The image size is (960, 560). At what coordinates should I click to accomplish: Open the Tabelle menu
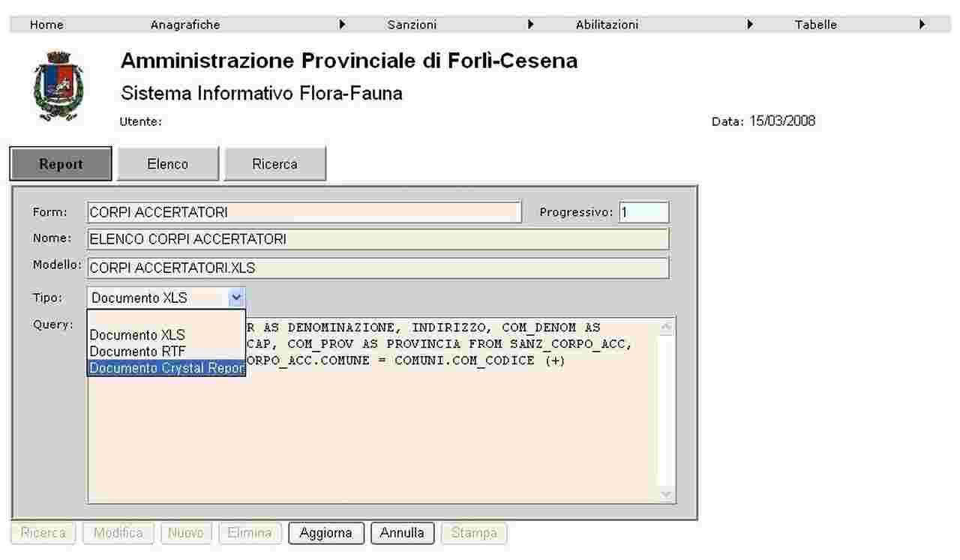click(815, 25)
